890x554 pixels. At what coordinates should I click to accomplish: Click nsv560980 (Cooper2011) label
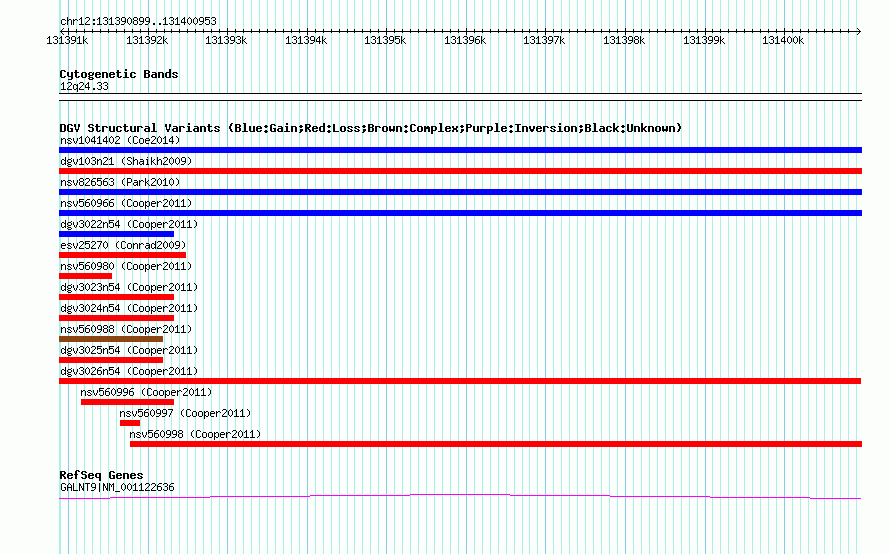pos(126,266)
